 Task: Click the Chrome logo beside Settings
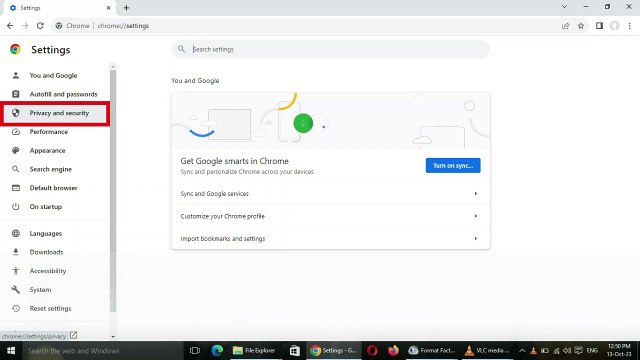tap(16, 49)
